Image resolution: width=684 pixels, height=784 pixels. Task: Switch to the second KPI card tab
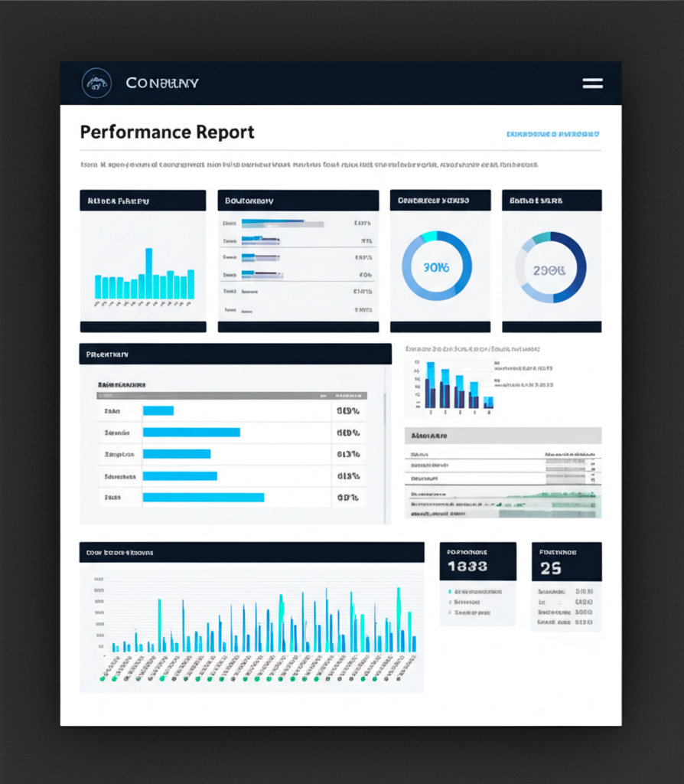coord(298,200)
